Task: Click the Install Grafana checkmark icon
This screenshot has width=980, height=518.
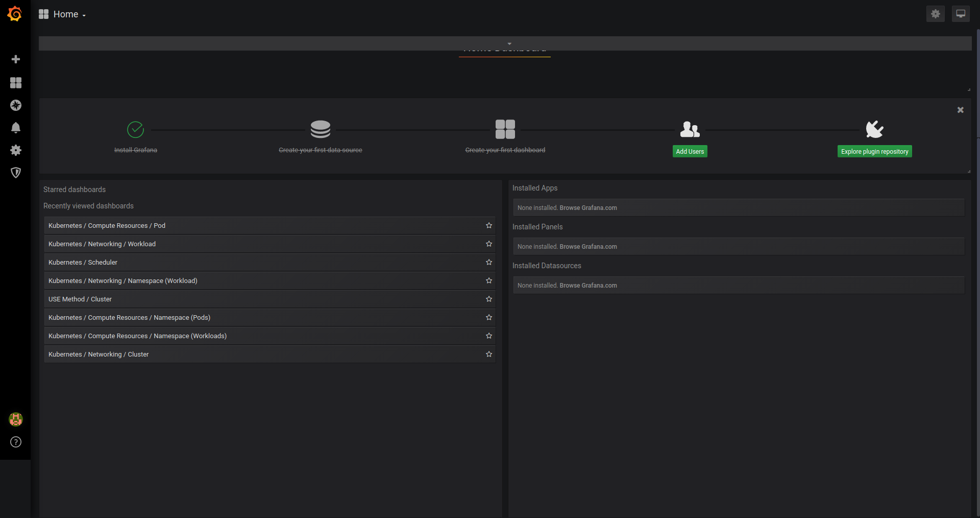Action: click(136, 129)
